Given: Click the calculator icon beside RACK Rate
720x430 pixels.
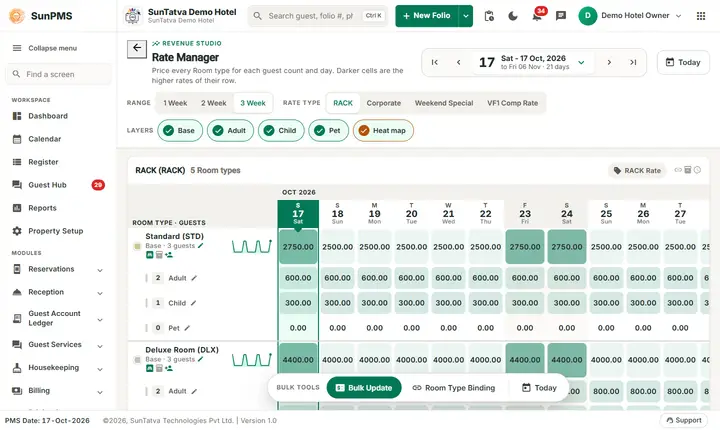Looking at the screenshot, I should pos(688,170).
